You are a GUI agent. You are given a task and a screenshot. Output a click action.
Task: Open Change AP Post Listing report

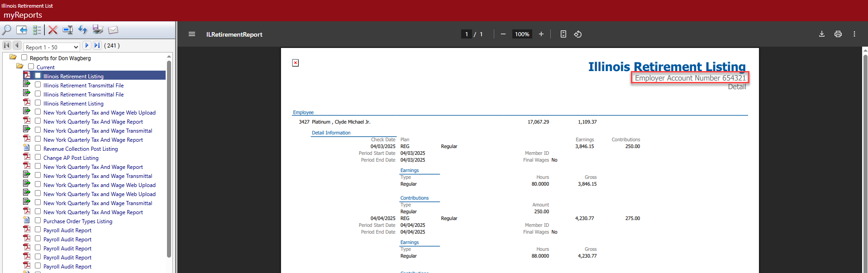(71, 158)
